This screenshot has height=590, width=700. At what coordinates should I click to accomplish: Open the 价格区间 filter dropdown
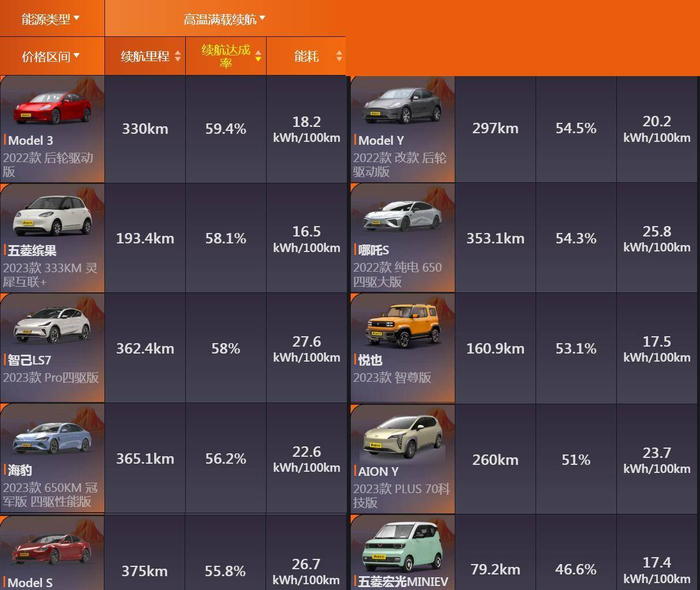click(x=51, y=57)
